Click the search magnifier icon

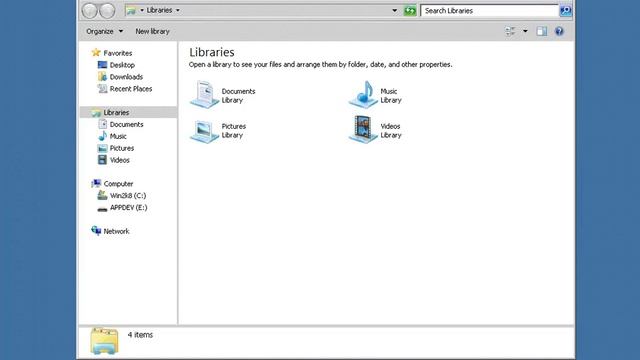pos(565,11)
